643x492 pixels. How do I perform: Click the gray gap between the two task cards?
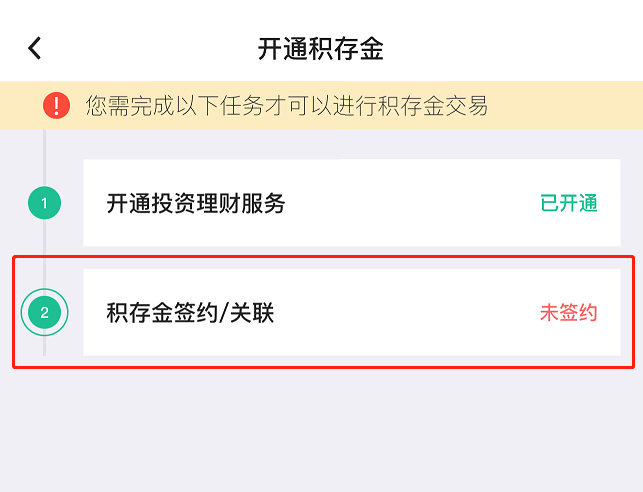click(350, 258)
